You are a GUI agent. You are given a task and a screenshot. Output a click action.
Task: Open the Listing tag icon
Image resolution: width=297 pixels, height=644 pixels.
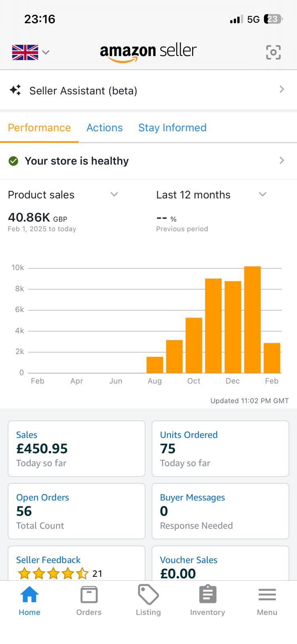click(148, 595)
